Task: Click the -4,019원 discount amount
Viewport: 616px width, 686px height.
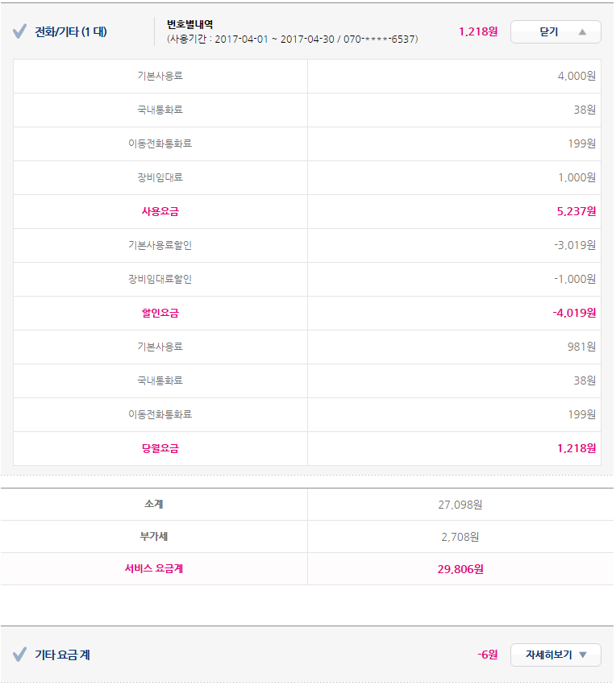Action: coord(573,313)
